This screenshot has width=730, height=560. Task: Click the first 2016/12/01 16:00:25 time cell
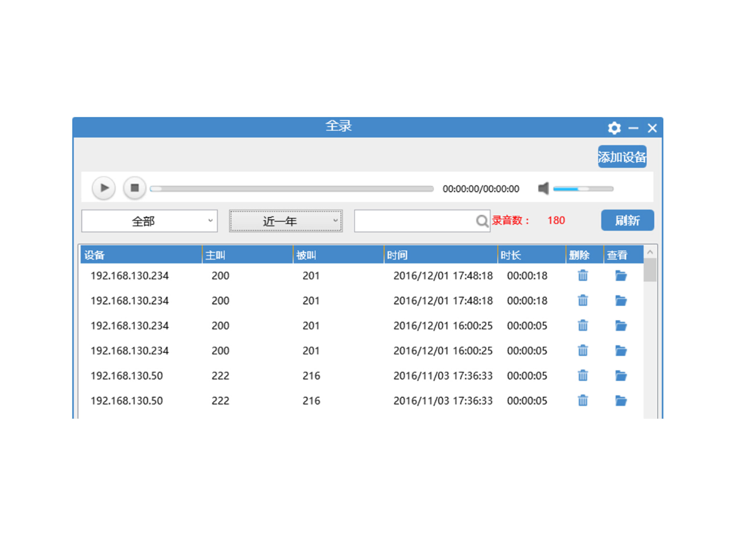[443, 326]
